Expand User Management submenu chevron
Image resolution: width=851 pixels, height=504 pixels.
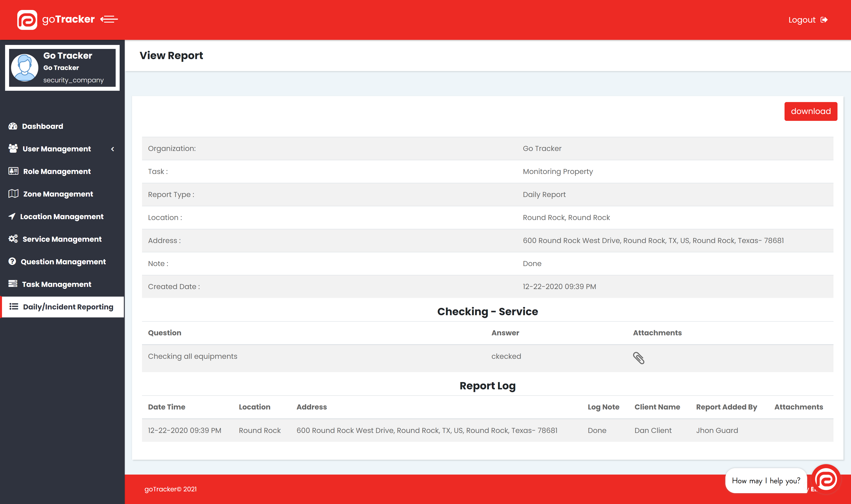(x=113, y=149)
